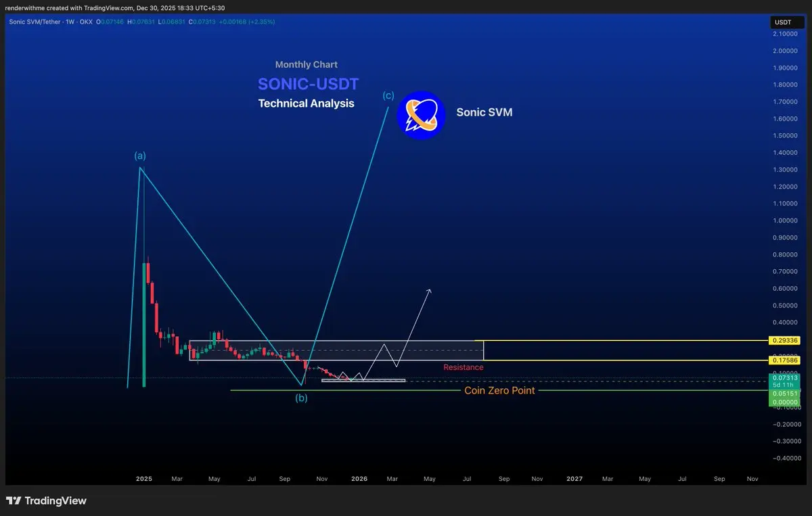
Task: Click the 2.10000 price axis label
Action: [x=786, y=34]
